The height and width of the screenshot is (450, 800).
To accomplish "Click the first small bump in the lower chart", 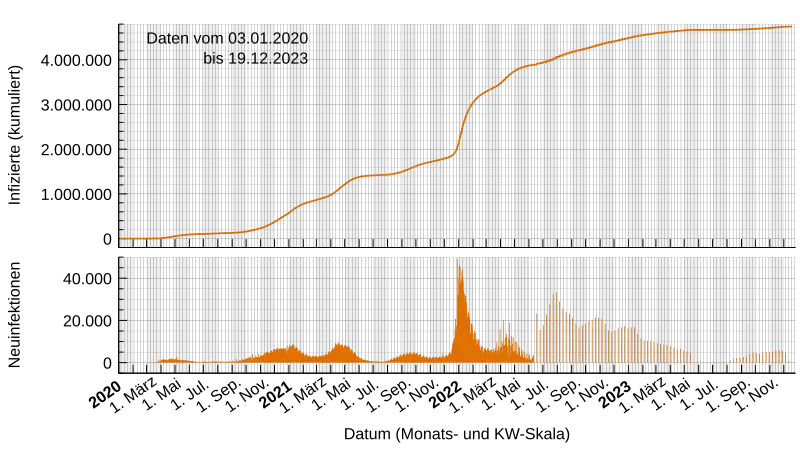I will (x=172, y=359).
